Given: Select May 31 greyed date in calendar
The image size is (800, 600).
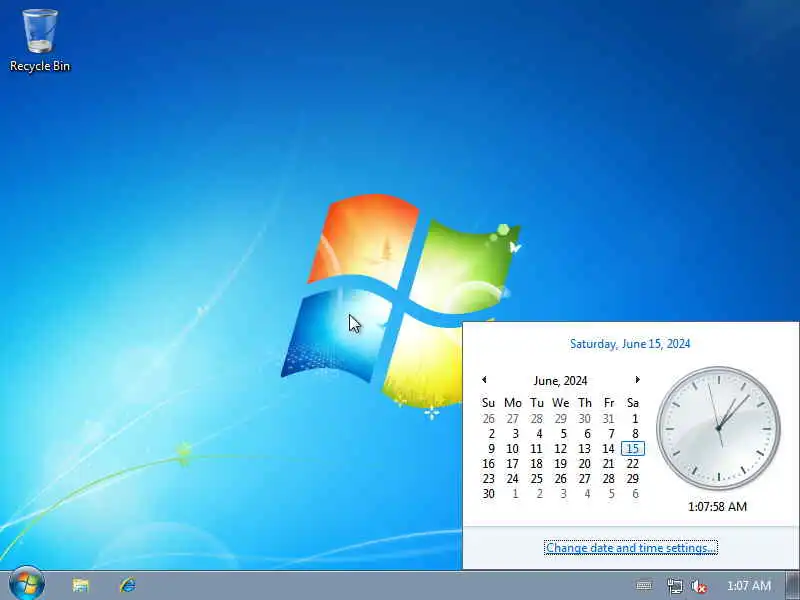Looking at the screenshot, I should click(x=608, y=419).
